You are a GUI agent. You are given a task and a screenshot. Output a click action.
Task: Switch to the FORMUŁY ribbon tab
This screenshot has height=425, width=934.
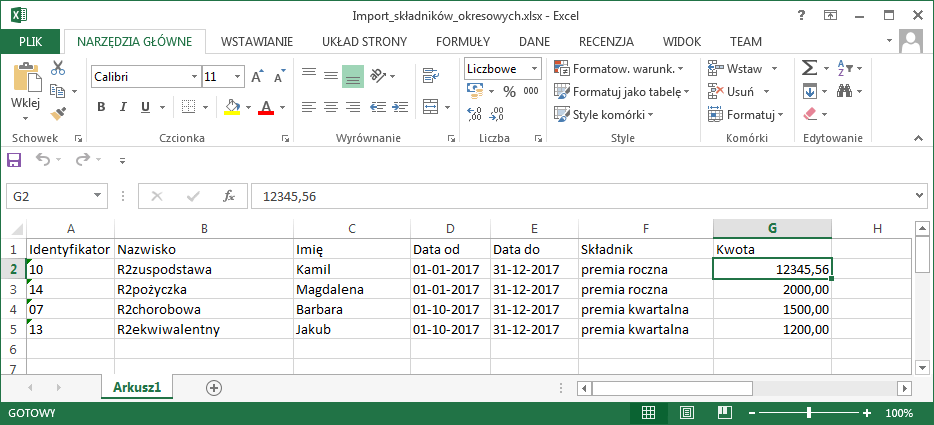(x=462, y=41)
